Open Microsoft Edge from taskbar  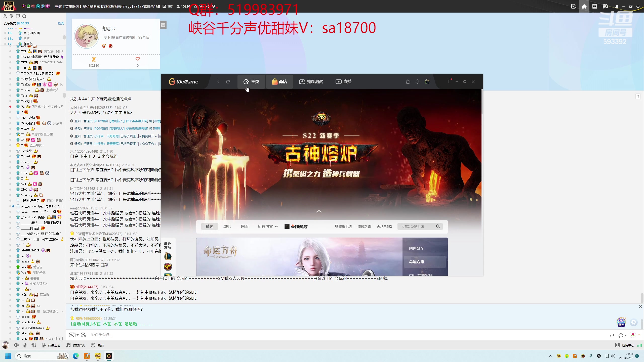pyautogui.click(x=75, y=356)
